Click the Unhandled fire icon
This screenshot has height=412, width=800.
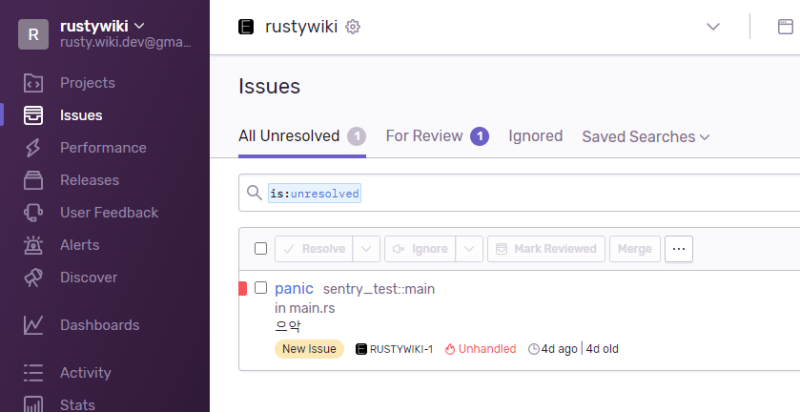pyautogui.click(x=449, y=349)
